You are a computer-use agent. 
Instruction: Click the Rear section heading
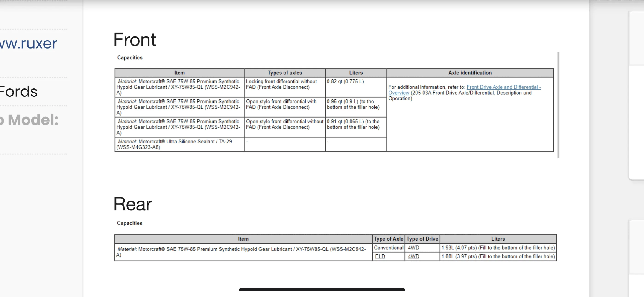pos(132,204)
